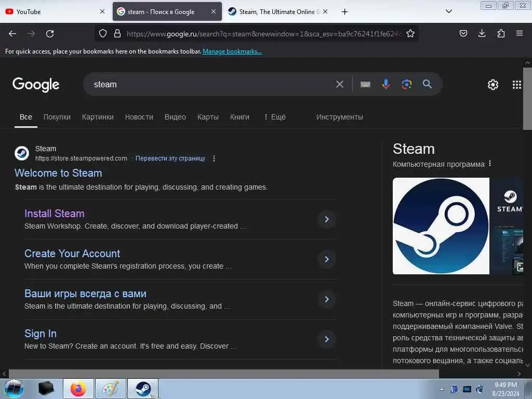Close the YouTube tab
The width and height of the screenshot is (532, 399).
click(102, 11)
